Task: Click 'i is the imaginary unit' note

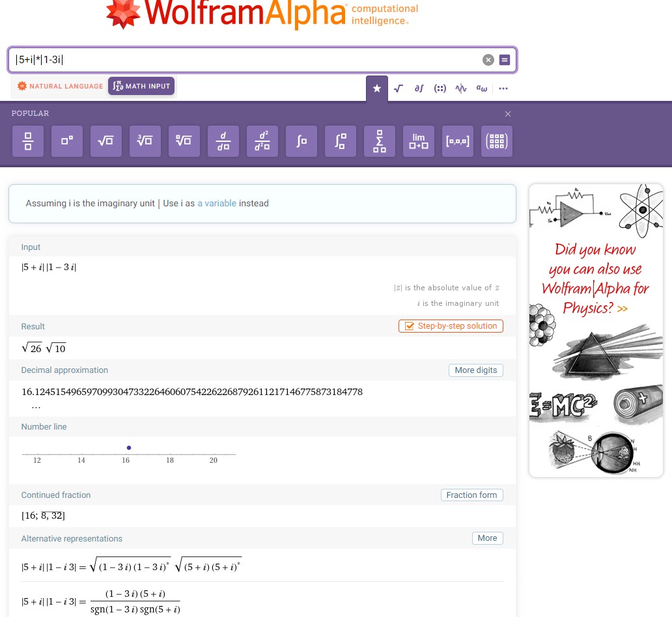Action: click(458, 303)
